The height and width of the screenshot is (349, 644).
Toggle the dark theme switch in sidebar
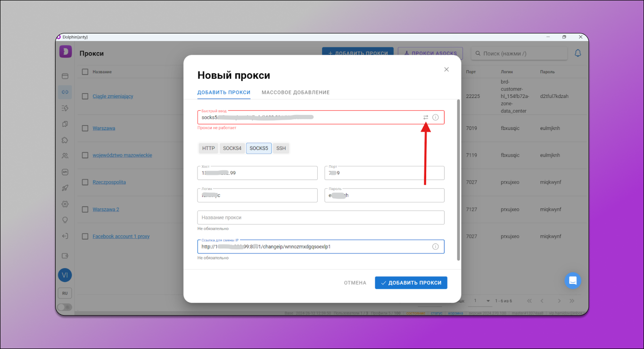coord(65,307)
